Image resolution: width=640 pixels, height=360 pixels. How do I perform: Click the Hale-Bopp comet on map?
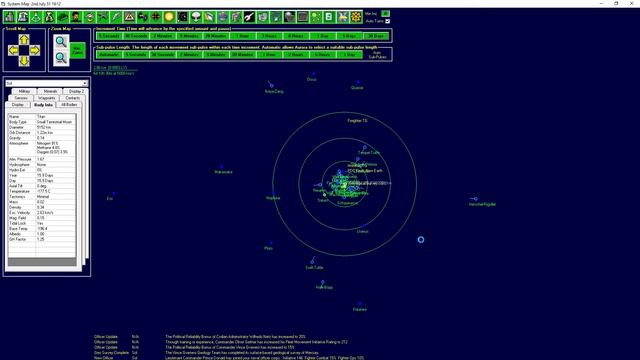pos(322,282)
